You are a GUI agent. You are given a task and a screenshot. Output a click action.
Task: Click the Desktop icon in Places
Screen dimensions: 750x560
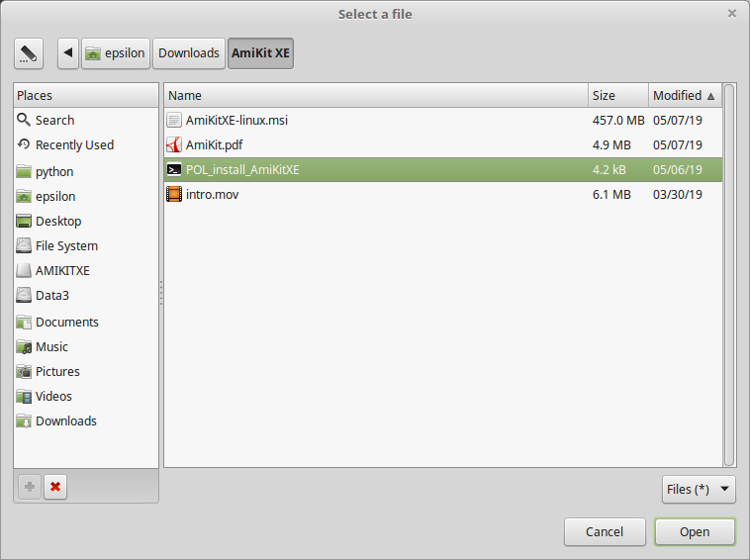click(24, 221)
